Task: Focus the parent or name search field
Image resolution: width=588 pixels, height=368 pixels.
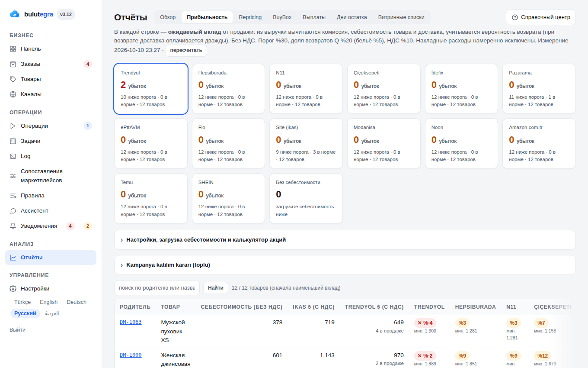Action: pyautogui.click(x=157, y=288)
